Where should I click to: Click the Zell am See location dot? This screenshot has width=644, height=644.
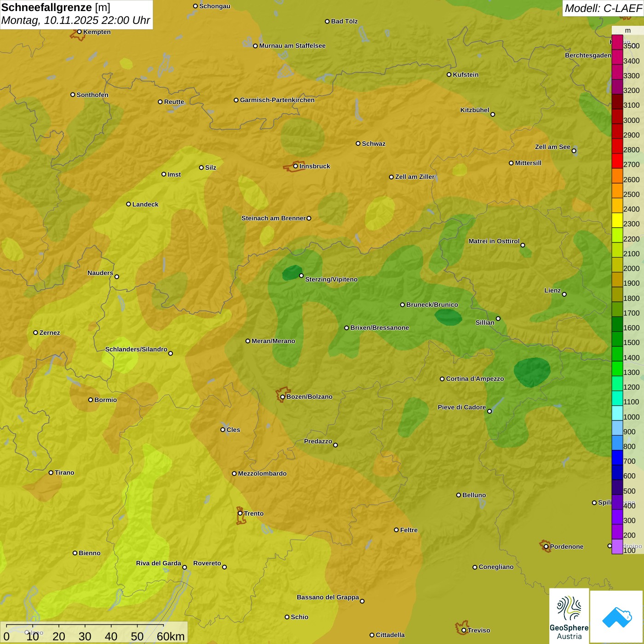(x=574, y=150)
